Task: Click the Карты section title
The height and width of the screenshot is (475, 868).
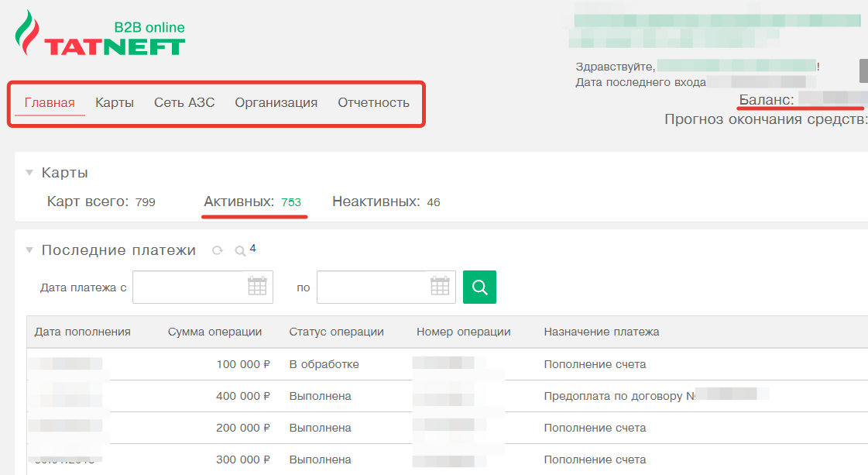Action: click(x=65, y=173)
